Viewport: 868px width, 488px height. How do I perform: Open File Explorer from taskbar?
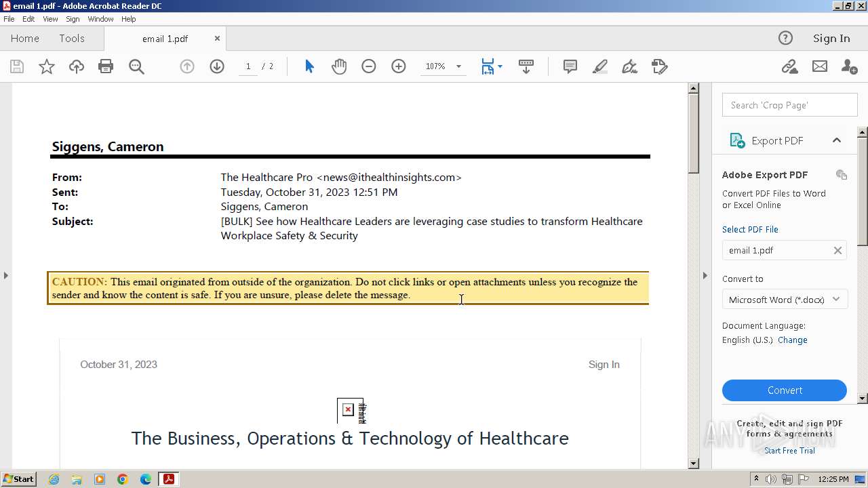77,479
